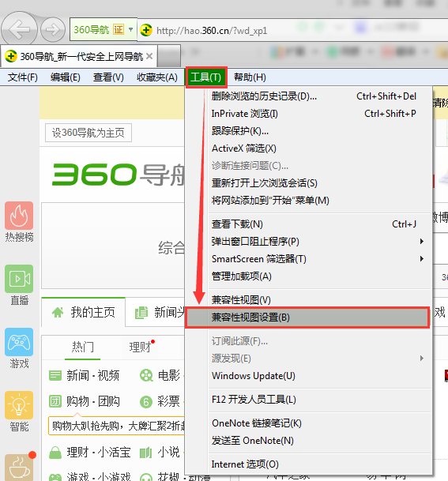448x481 pixels.
Task: Switch to the 我的主页 tab
Action: [83, 312]
